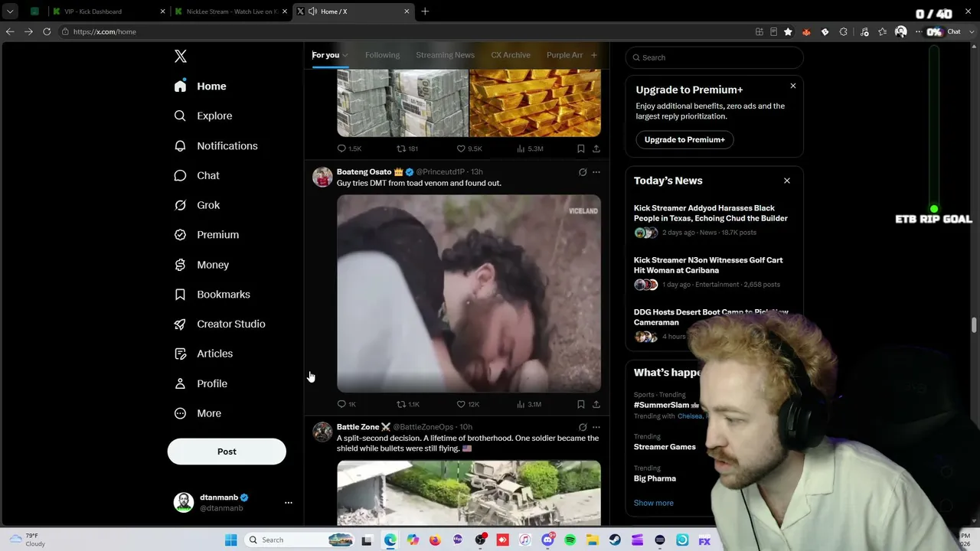
Task: Click the X search box
Action: 714,57
